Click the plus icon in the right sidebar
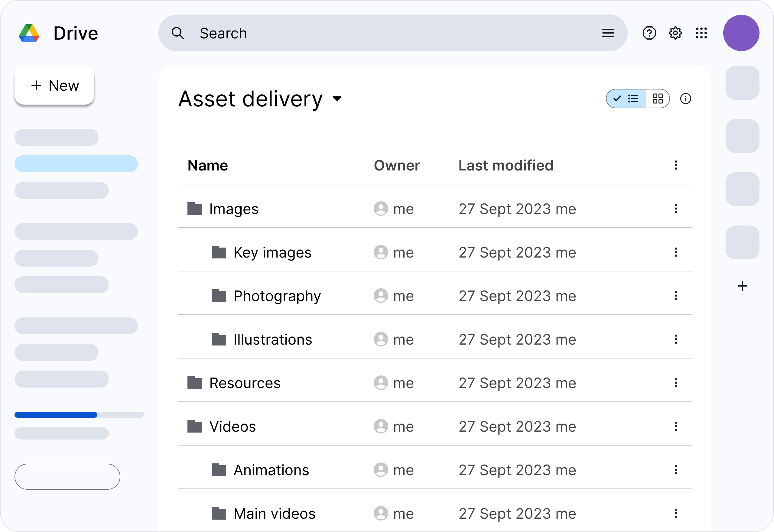 [743, 285]
